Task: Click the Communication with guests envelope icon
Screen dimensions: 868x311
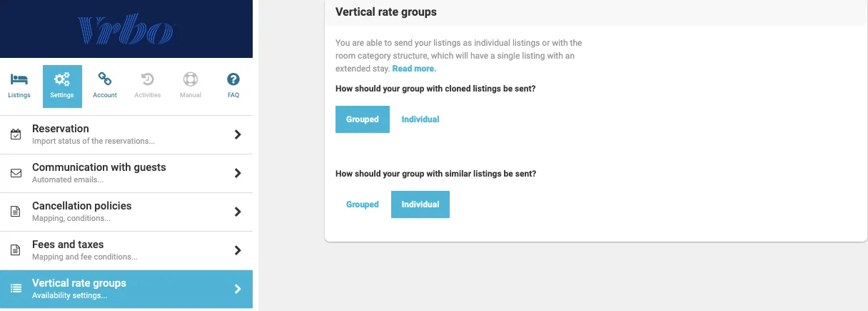Action: (x=16, y=173)
